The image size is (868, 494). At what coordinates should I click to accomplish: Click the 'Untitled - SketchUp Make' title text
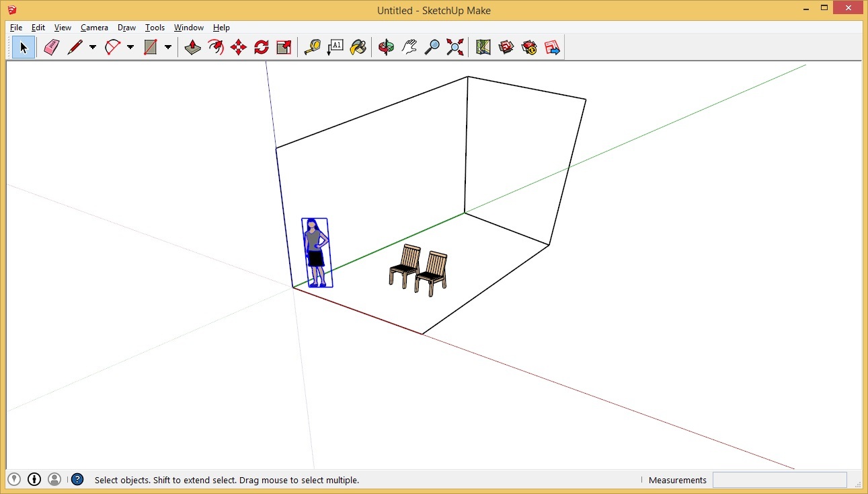click(x=434, y=10)
